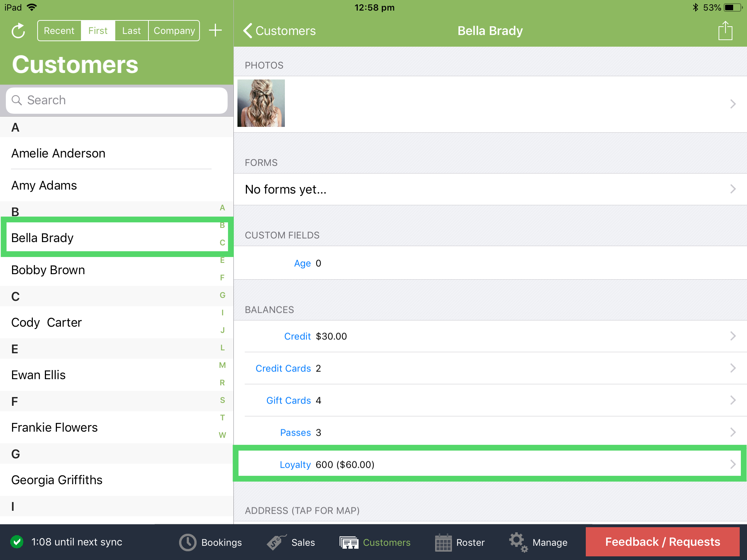Select customer Georgia Griffiths
The image size is (747, 560).
pos(117,480)
